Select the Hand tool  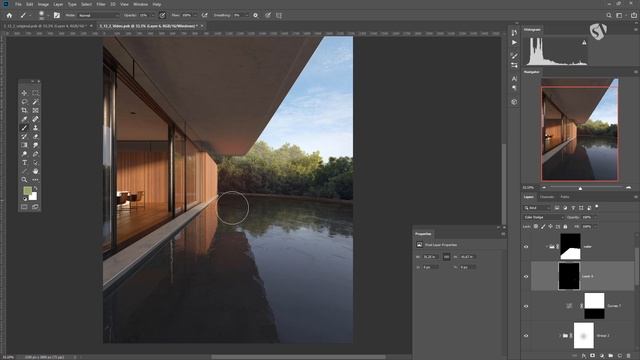click(x=36, y=171)
